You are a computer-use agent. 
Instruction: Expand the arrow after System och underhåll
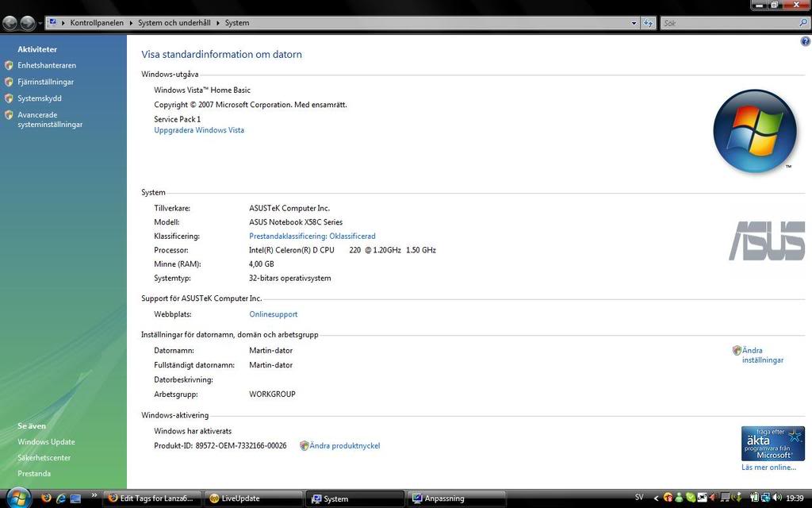218,23
